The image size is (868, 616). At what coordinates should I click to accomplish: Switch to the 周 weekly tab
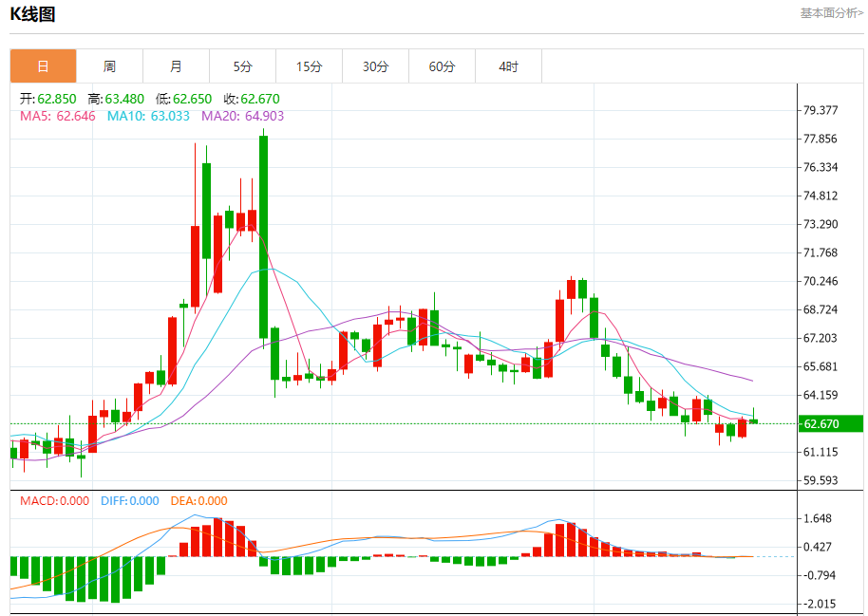[x=109, y=66]
